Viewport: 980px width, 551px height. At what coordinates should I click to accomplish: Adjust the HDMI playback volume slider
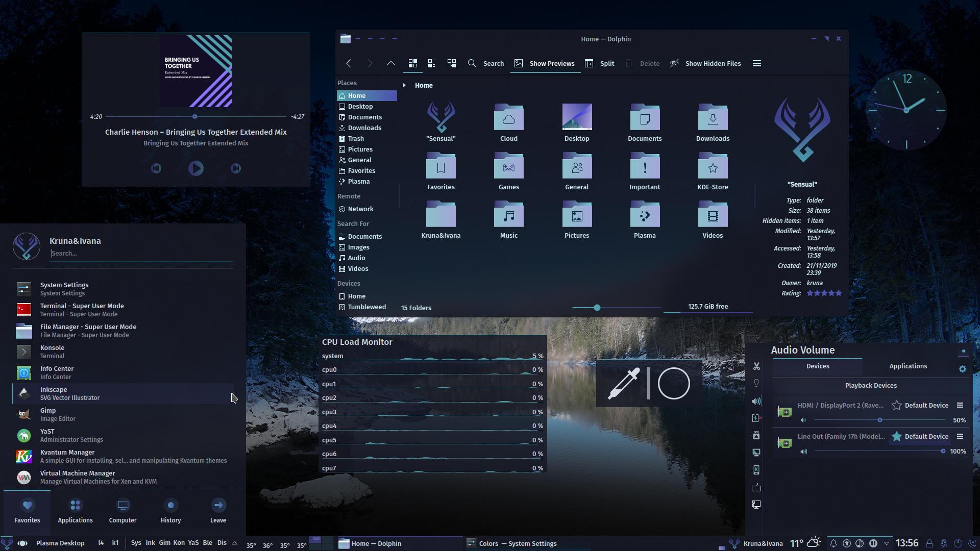pos(879,420)
